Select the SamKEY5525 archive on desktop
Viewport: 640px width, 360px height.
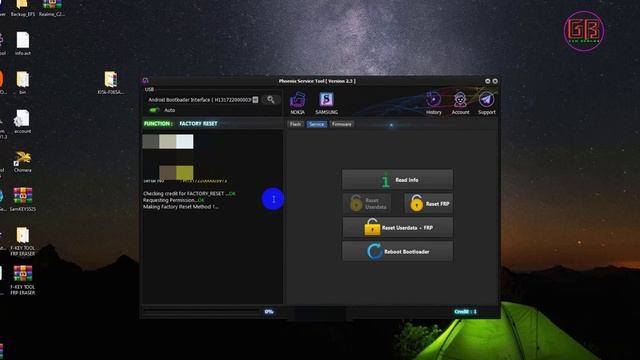pos(23,200)
